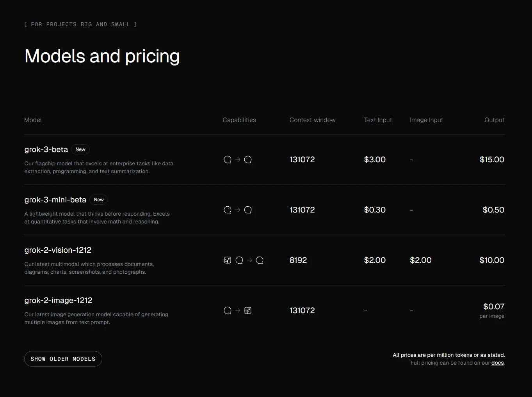Click text output icon for grok-2-vision-1212
This screenshot has width=532, height=397.
pyautogui.click(x=260, y=260)
